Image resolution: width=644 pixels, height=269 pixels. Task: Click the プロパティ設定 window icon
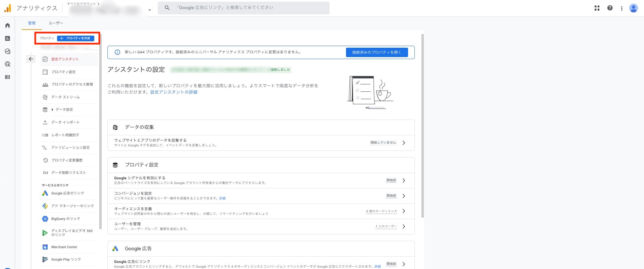45,72
